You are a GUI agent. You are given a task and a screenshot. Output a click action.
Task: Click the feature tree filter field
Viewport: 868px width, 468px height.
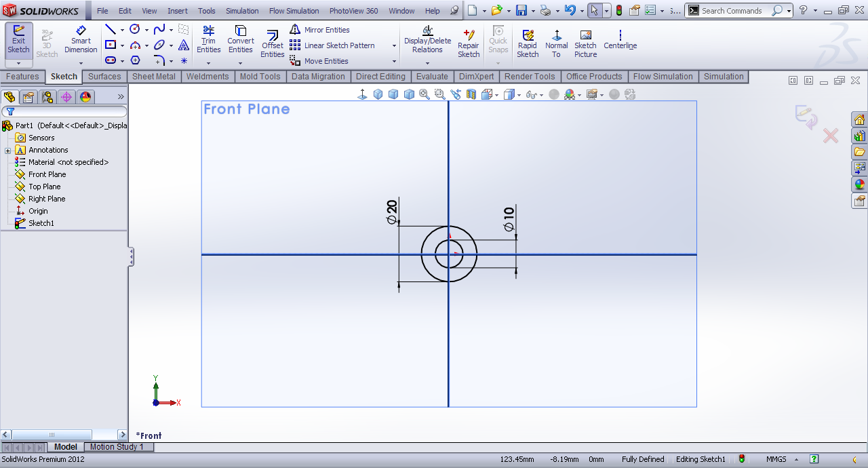(x=64, y=111)
